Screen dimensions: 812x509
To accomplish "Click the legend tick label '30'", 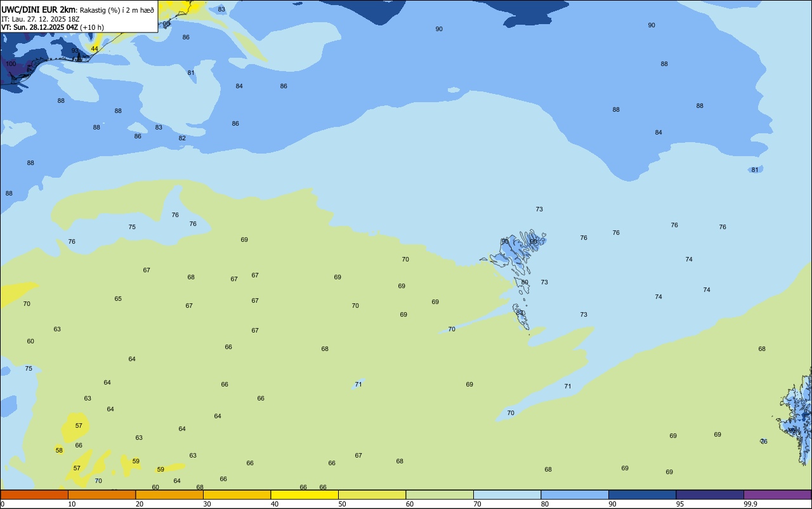I will click(207, 504).
